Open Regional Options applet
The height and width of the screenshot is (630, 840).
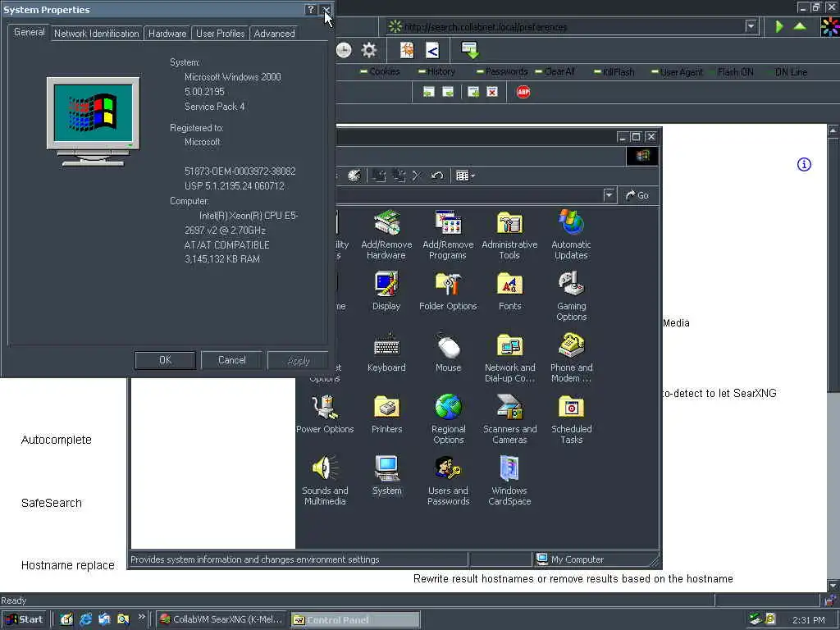[x=449, y=419]
